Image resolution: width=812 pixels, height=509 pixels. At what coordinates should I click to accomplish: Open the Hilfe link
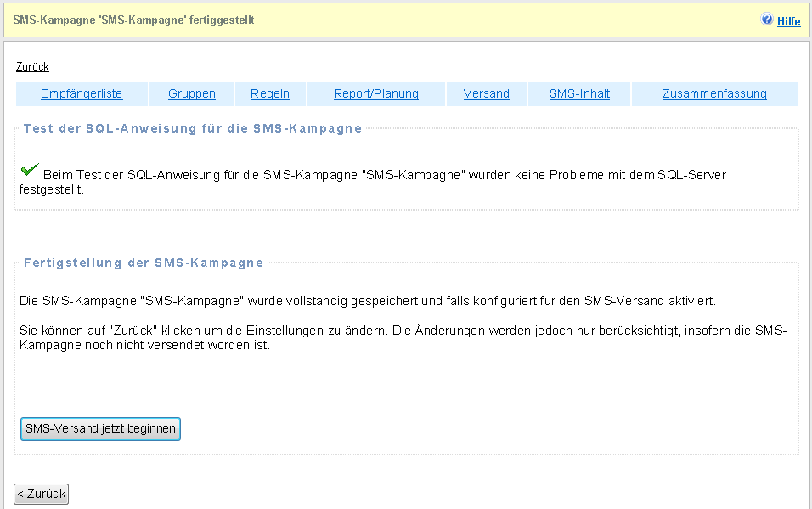coord(788,21)
